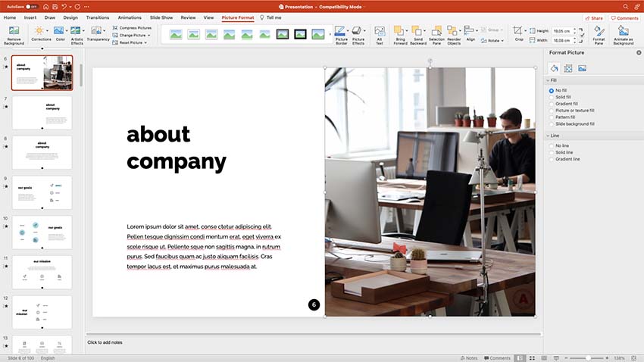Toggle the AutoSave switch
This screenshot has width=644, height=362.
[x=32, y=6]
